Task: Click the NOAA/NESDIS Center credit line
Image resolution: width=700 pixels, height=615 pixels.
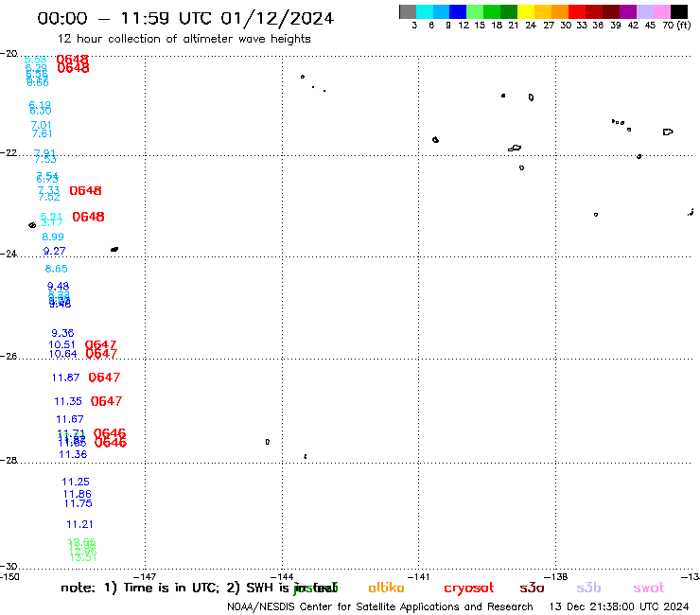Action: coord(380,606)
